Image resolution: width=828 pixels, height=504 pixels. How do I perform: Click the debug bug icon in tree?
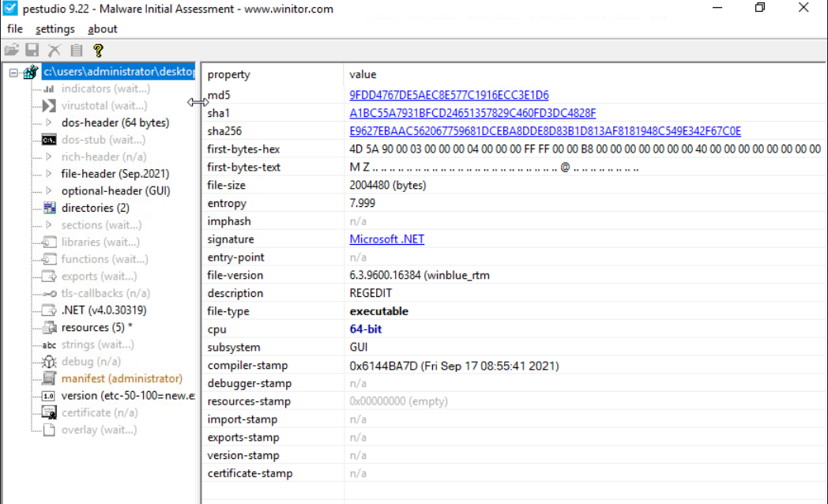tap(49, 362)
